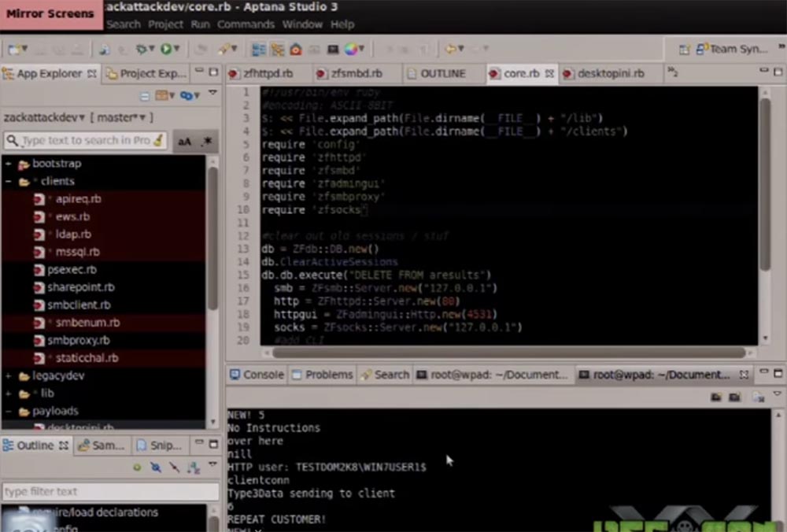Image resolution: width=787 pixels, height=532 pixels.
Task: Select psexec.rb file
Action: 72,269
